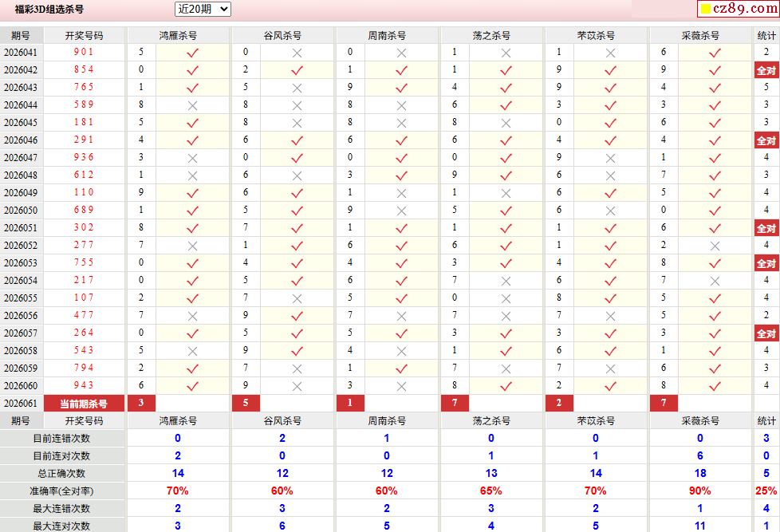Image resolution: width=780 pixels, height=532 pixels.
Task: Click the check mark for 周南杀号 in row 2026059
Action: click(x=401, y=368)
